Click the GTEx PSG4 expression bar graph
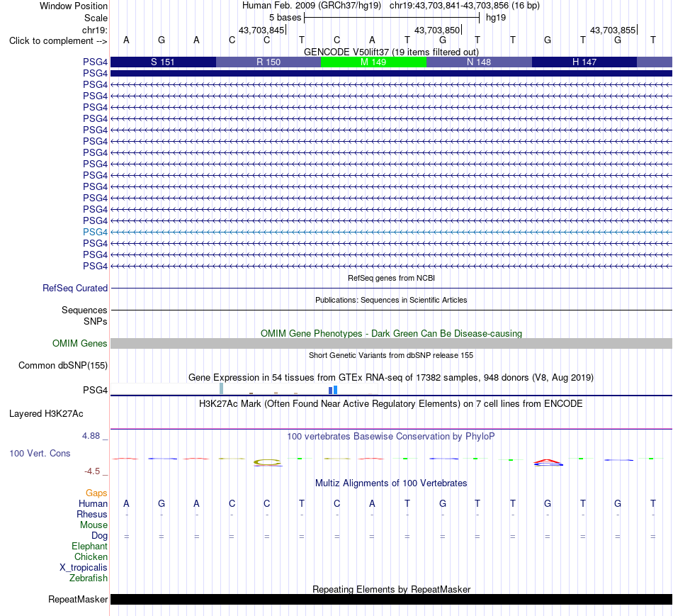Viewport: 673px width, 616px height. click(244, 389)
